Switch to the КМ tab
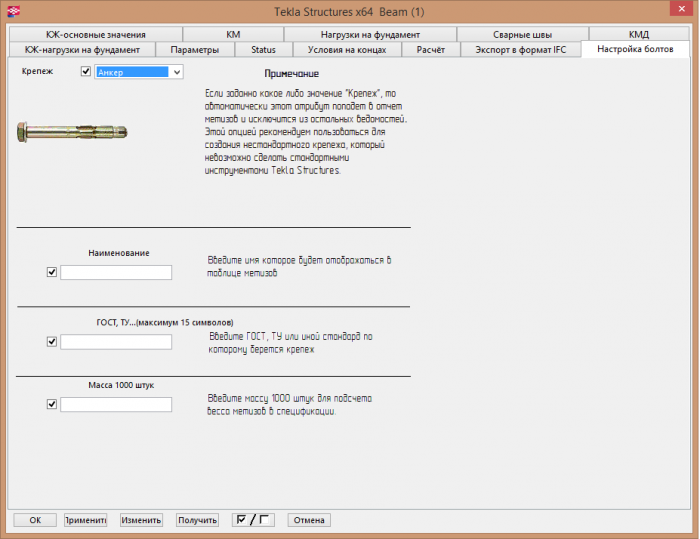This screenshot has height=539, width=700. [x=233, y=34]
